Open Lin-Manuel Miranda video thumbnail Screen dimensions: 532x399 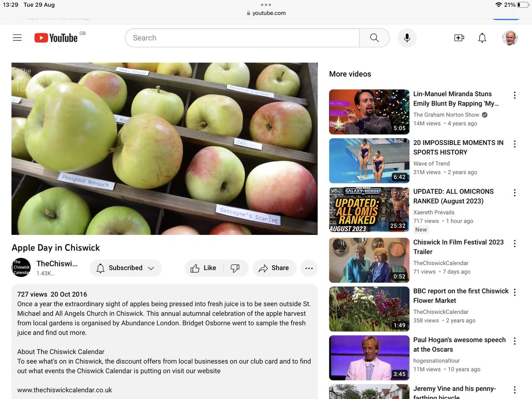point(369,112)
